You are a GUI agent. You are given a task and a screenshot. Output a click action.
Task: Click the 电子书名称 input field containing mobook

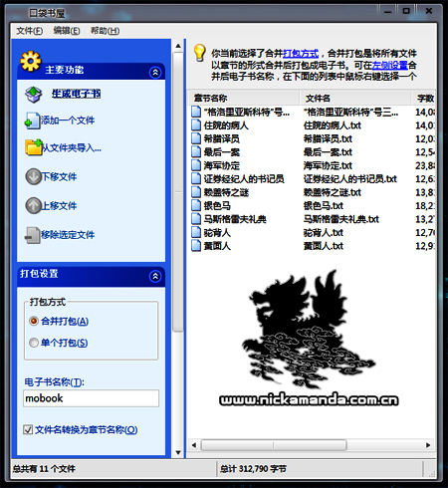click(91, 398)
